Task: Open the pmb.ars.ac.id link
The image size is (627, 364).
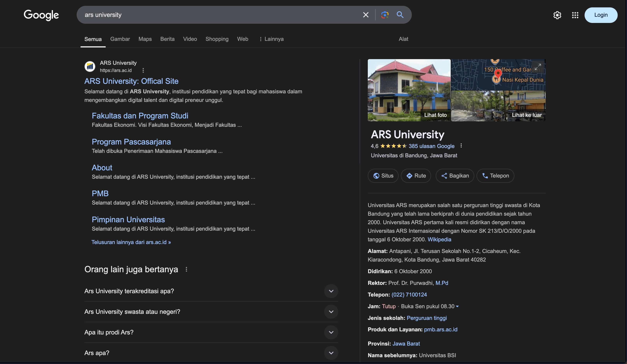Action: pos(441,329)
